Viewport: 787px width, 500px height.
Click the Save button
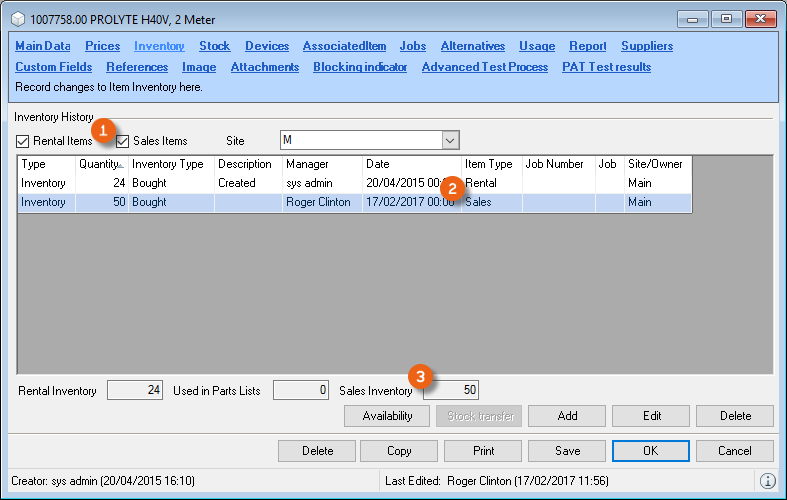tap(567, 451)
